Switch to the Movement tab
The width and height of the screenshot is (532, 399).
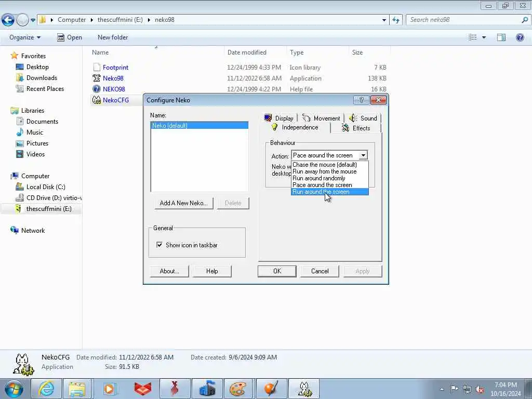[321, 118]
